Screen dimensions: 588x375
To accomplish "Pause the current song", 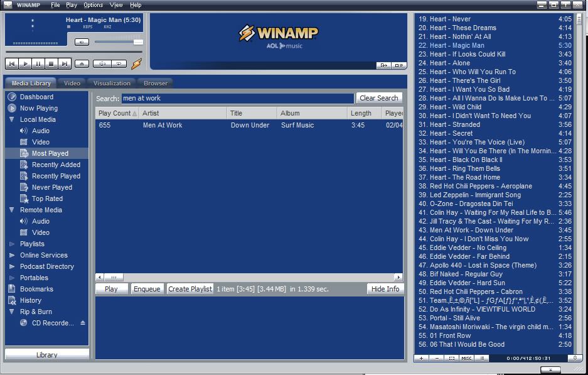I will 38,64.
